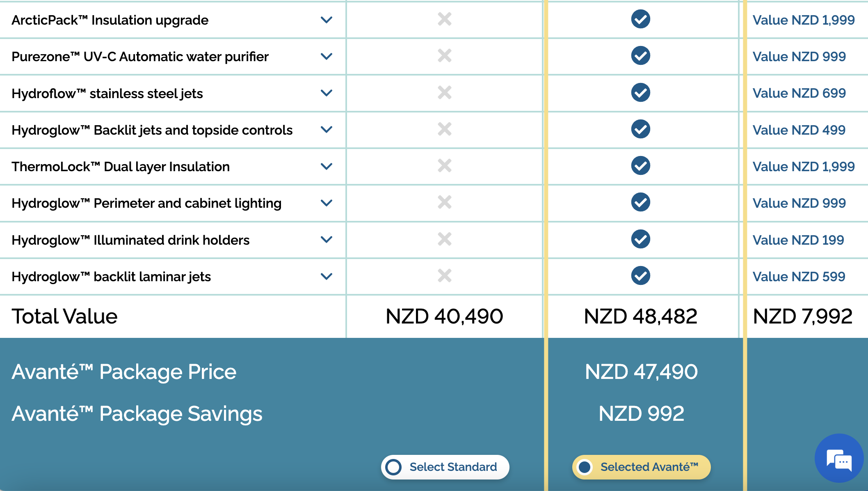This screenshot has width=868, height=491.
Task: Click the Total Value row label
Action: (x=64, y=316)
